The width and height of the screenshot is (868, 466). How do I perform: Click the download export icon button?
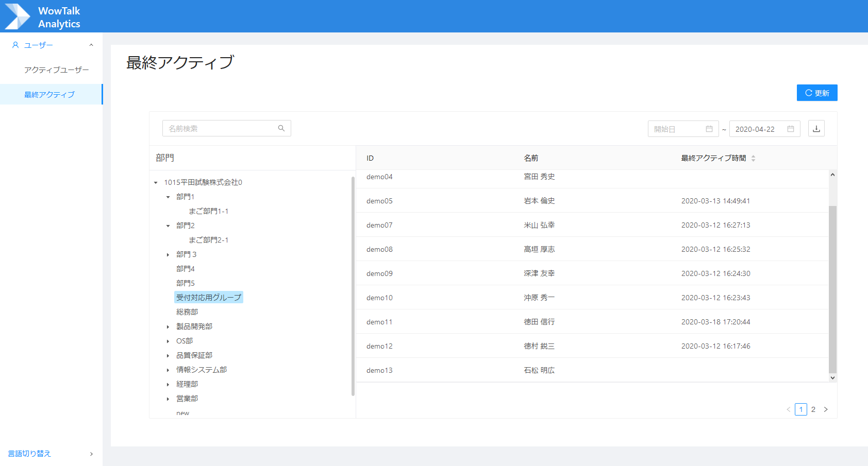click(x=816, y=129)
